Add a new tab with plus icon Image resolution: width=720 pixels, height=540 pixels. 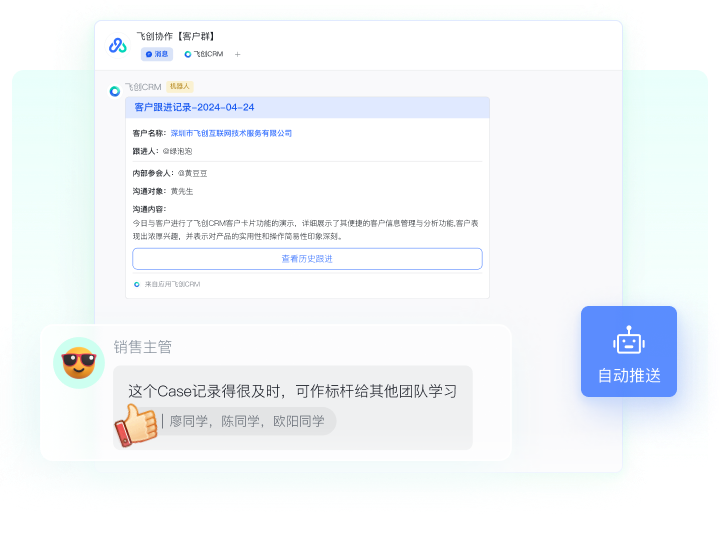coord(237,55)
